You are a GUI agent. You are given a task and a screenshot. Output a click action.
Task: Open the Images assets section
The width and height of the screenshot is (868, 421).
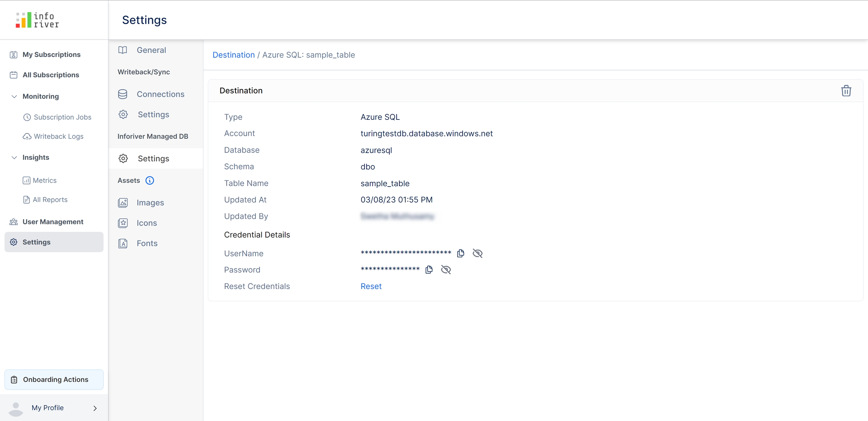[150, 203]
